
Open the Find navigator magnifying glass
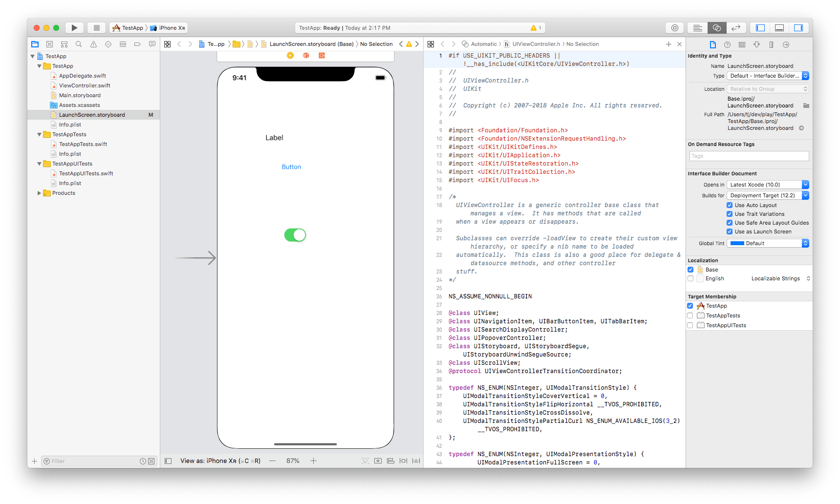coord(79,44)
